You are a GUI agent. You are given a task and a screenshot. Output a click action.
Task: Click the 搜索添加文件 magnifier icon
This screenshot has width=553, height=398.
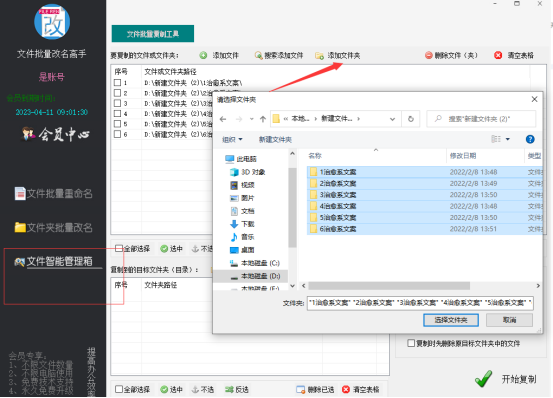(x=259, y=55)
